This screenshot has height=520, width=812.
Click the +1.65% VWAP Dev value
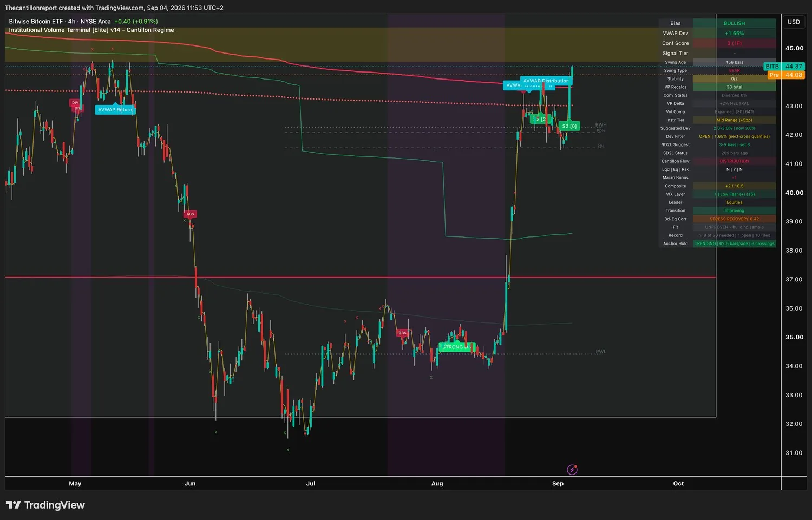coord(734,34)
